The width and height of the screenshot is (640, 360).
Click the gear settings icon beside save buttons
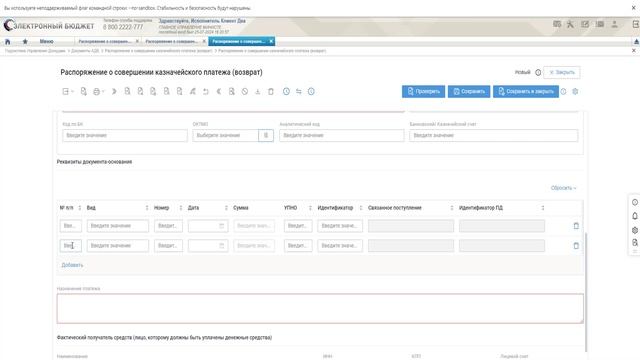[x=575, y=91]
